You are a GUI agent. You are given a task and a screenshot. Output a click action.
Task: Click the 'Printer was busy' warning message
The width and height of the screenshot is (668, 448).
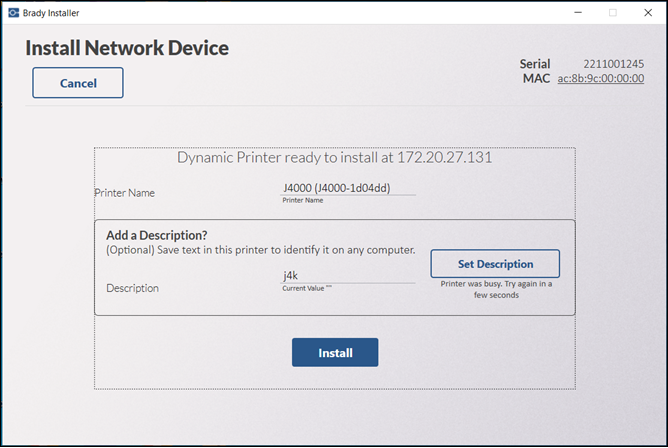coord(497,289)
